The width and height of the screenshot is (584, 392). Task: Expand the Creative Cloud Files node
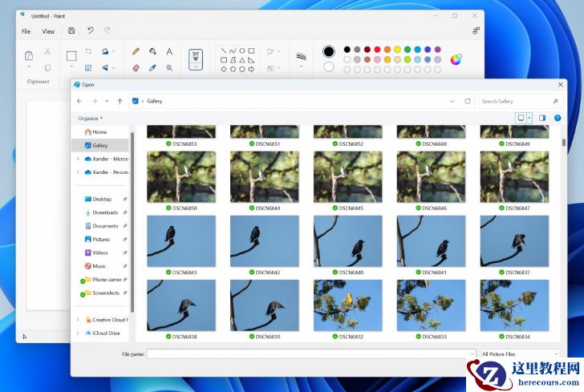coord(78,320)
